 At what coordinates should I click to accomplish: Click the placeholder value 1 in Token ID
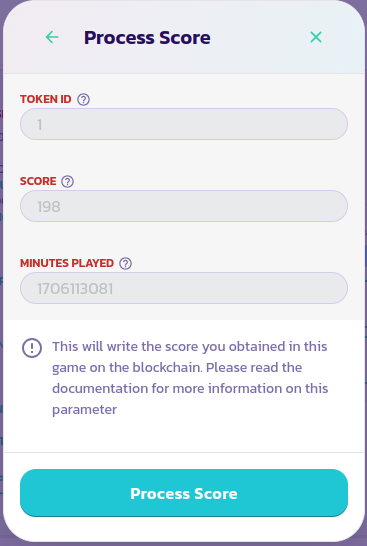(40, 125)
